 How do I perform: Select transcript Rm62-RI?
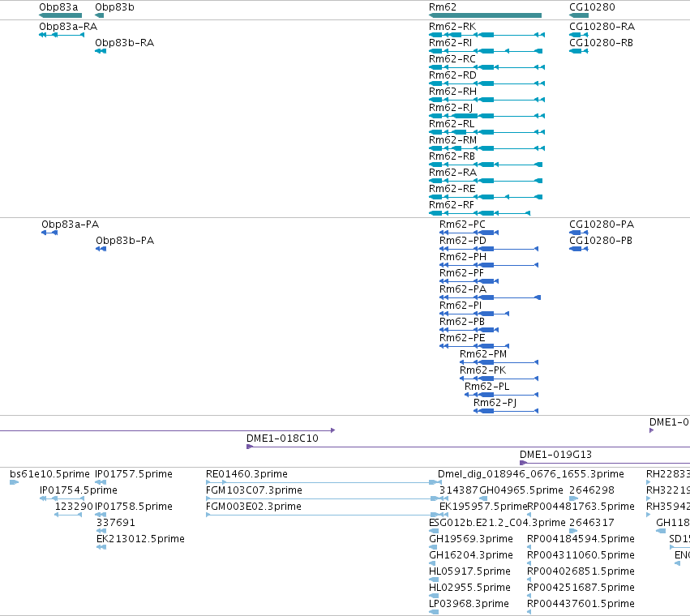(486, 51)
